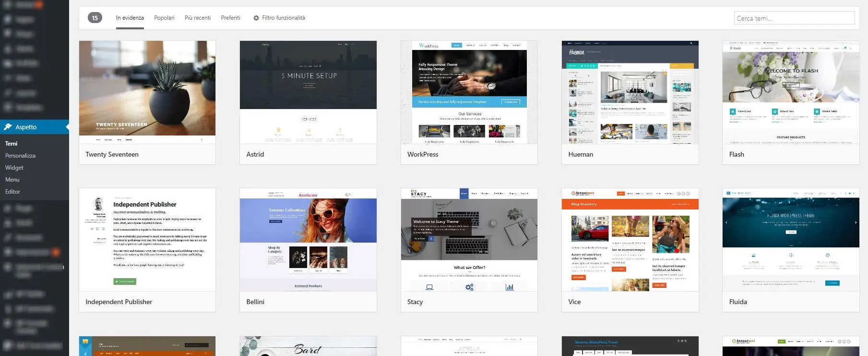Select the WorkPress theme thumbnail

click(x=469, y=92)
